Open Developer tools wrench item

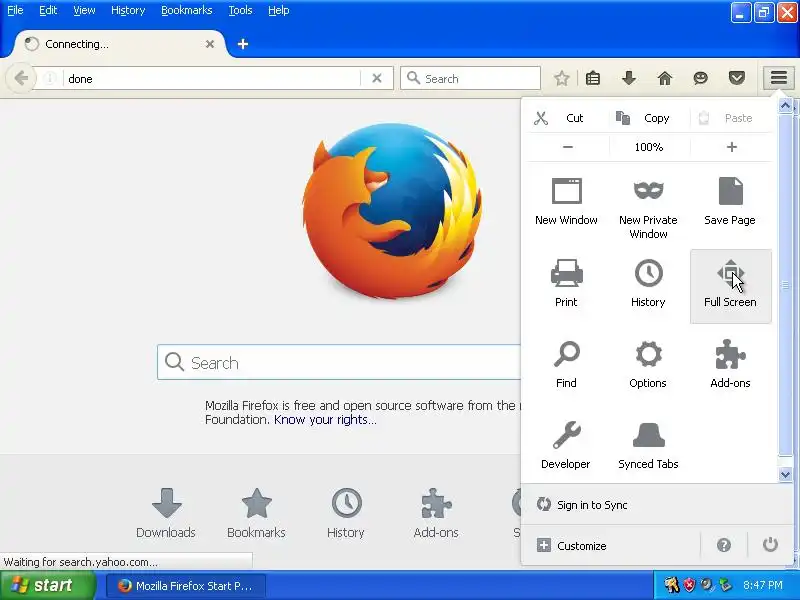coord(566,446)
